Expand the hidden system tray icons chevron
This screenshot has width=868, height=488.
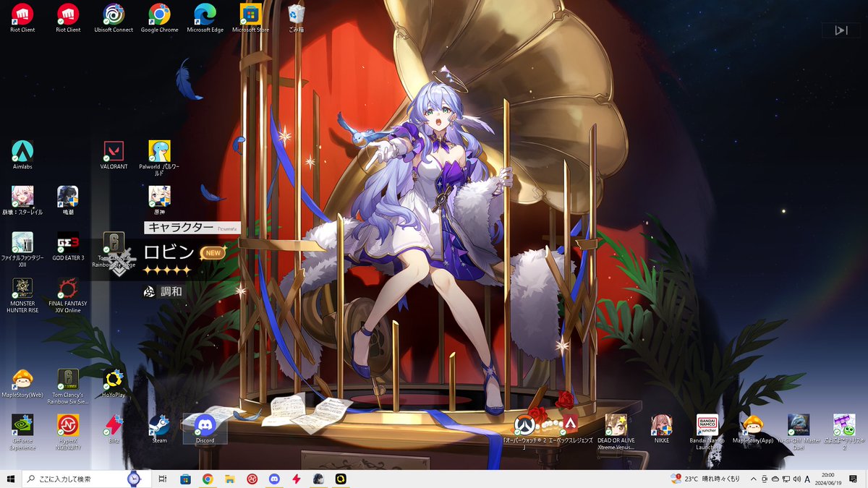[x=754, y=479]
